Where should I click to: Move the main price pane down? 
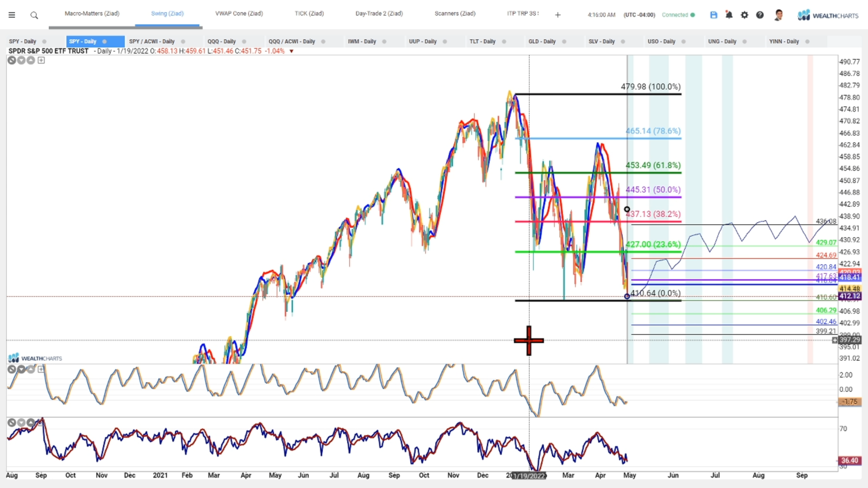21,60
